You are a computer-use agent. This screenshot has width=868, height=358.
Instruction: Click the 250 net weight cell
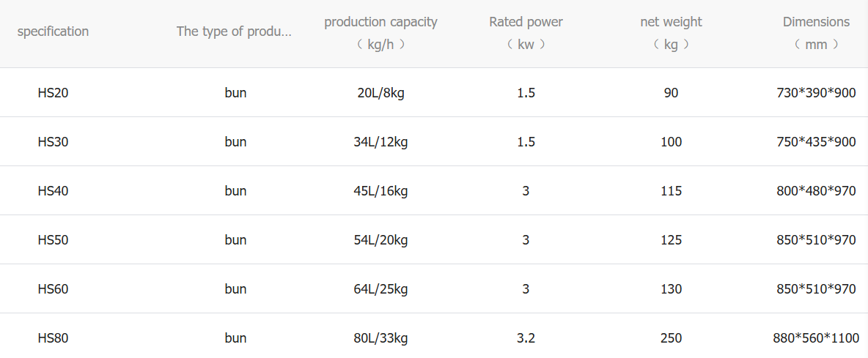(x=671, y=338)
